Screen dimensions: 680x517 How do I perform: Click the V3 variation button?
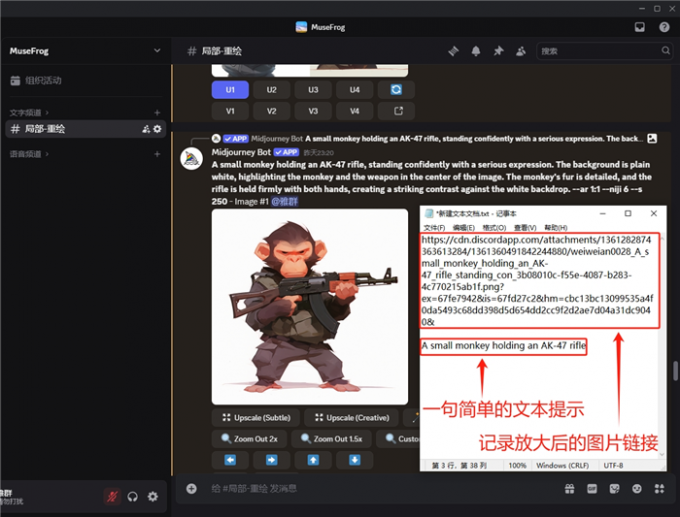(313, 111)
